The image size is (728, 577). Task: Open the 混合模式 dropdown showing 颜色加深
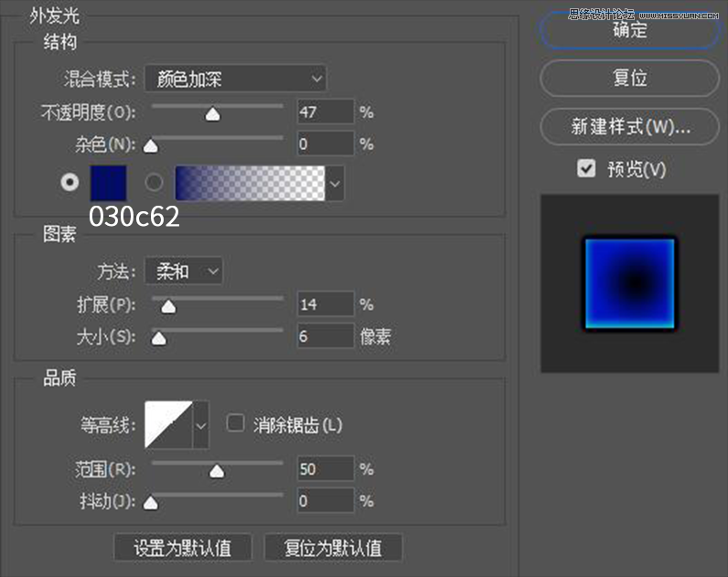(x=235, y=79)
